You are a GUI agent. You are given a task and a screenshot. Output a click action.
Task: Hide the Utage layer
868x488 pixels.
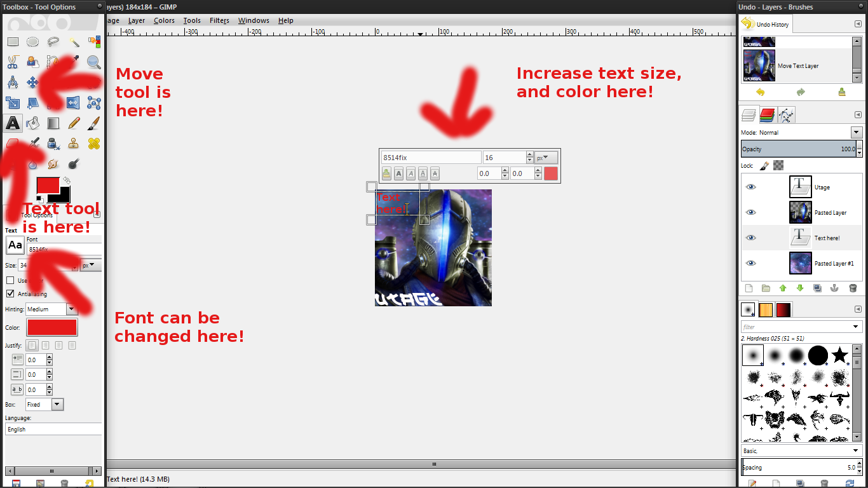coord(751,187)
